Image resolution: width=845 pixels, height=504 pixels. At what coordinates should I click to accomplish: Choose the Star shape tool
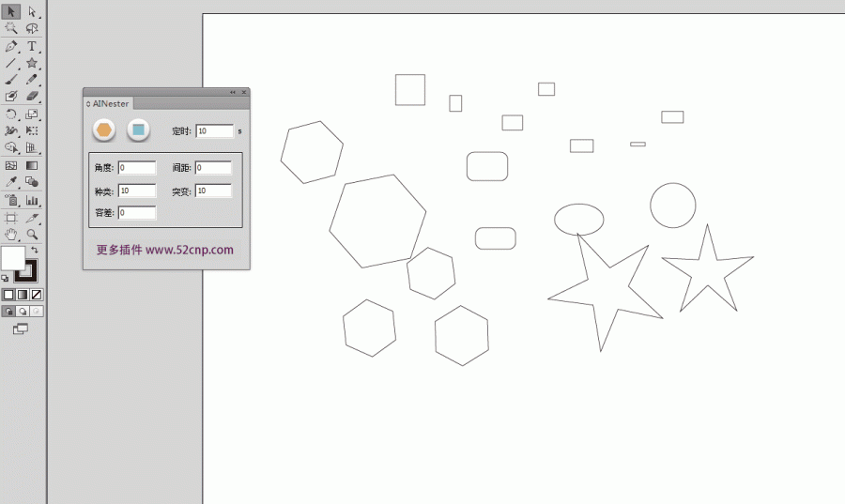coord(32,63)
